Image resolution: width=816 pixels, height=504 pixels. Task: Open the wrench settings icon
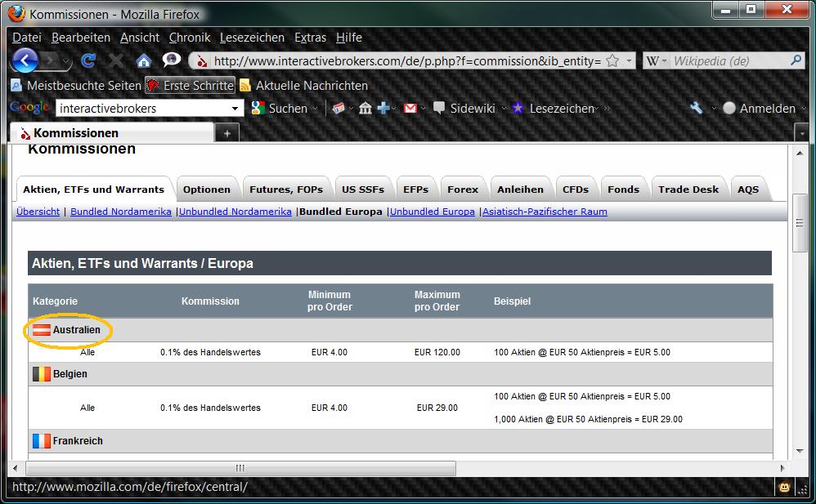point(697,108)
